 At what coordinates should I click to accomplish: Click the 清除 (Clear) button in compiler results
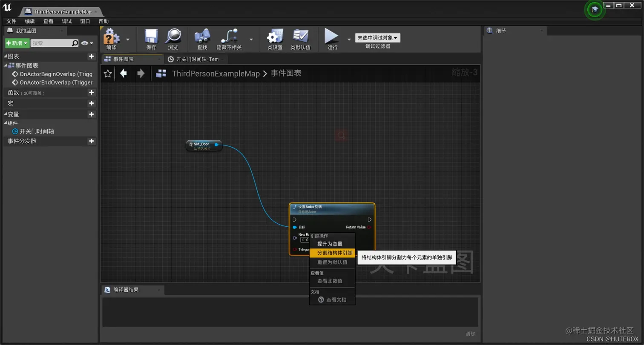coord(470,334)
